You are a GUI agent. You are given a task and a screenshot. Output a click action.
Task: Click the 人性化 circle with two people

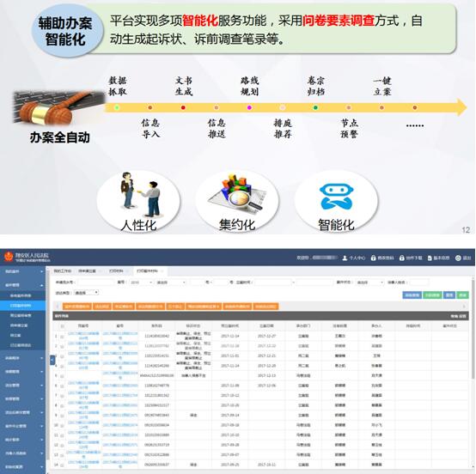point(138,202)
